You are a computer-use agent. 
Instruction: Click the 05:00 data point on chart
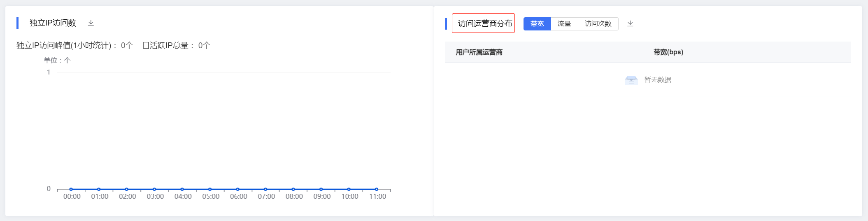210,189
